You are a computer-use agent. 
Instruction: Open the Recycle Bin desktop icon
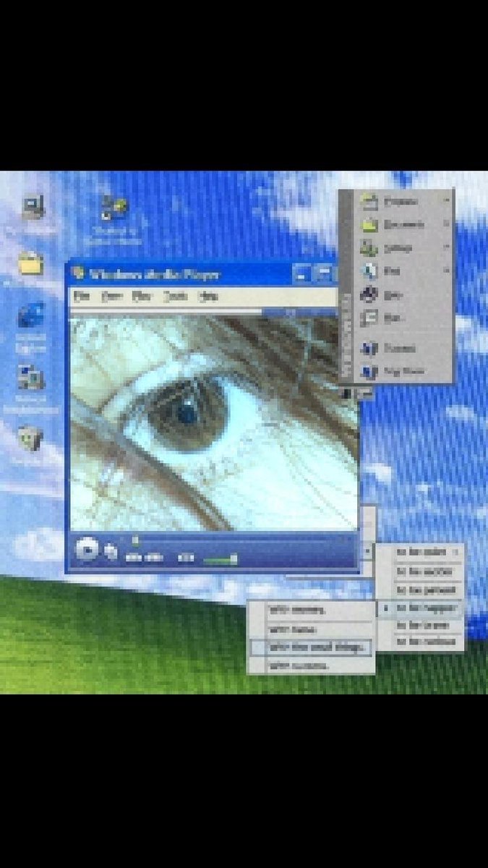point(30,438)
